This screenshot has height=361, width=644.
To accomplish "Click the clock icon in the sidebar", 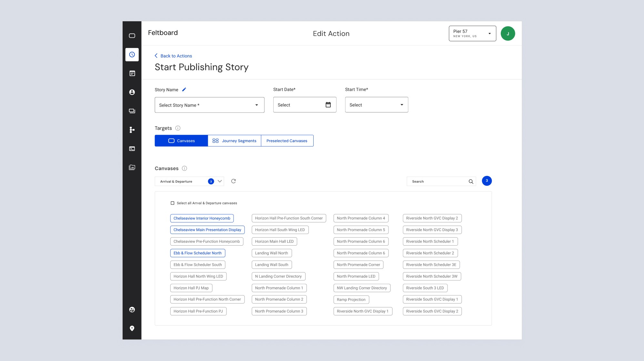I will pyautogui.click(x=132, y=54).
